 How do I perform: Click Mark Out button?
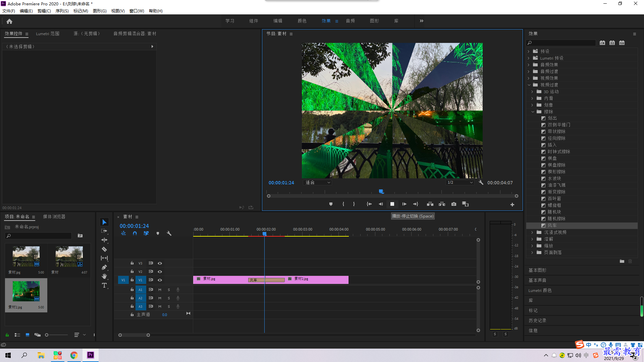click(x=354, y=204)
